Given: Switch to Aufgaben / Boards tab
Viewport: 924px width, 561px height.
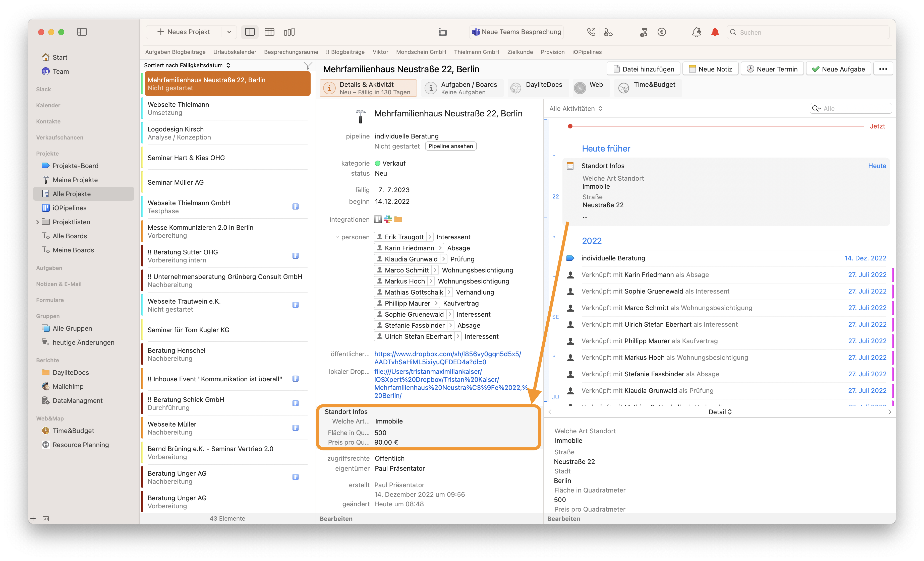Looking at the screenshot, I should [462, 88].
